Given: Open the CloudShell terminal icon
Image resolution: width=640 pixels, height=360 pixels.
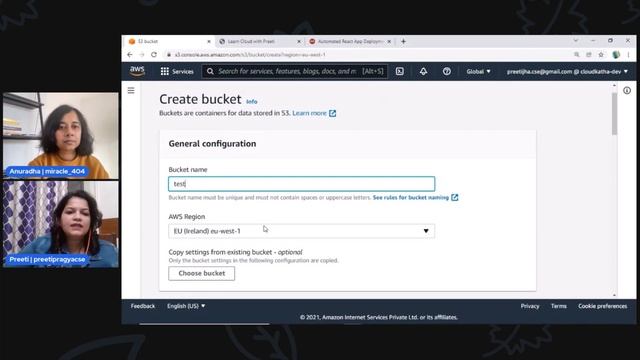Looking at the screenshot, I should [400, 71].
